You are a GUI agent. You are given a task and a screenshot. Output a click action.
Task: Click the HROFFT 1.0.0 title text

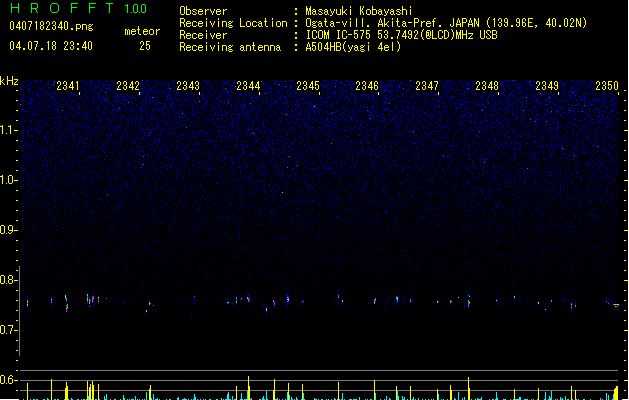[78, 8]
